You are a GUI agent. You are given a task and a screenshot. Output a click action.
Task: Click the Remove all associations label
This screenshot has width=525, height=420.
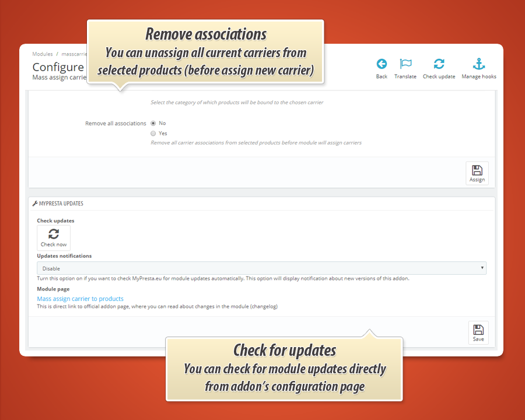coord(116,123)
